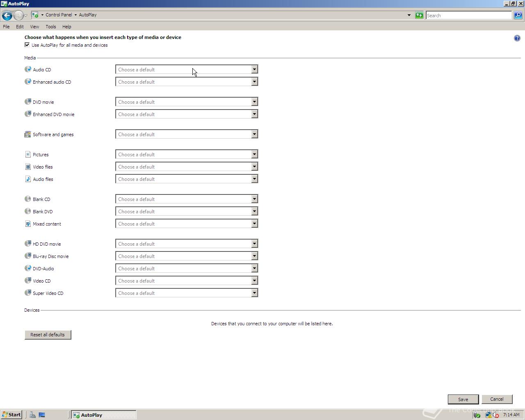Click the Enhanced DVD movie icon
The width and height of the screenshot is (525, 420).
28,114
